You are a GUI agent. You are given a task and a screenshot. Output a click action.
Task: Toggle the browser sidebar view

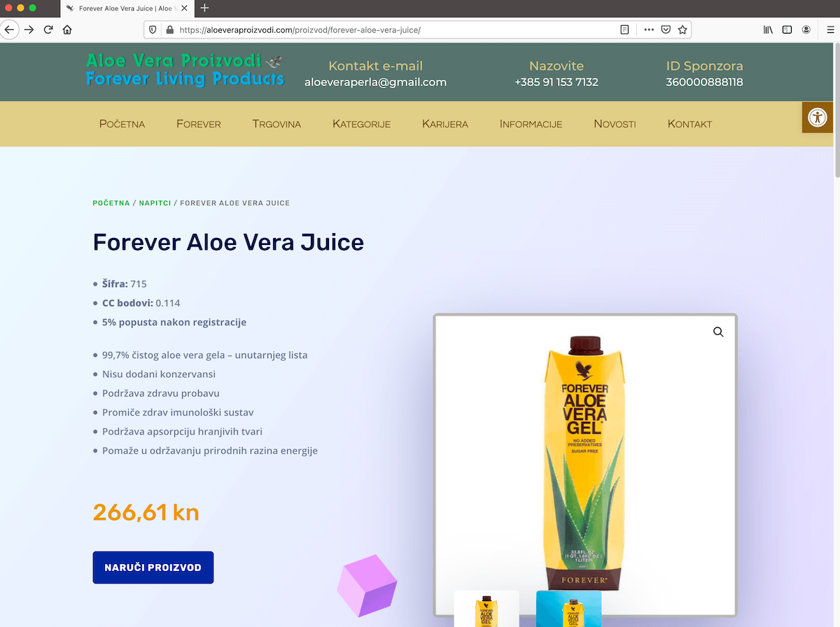787,30
